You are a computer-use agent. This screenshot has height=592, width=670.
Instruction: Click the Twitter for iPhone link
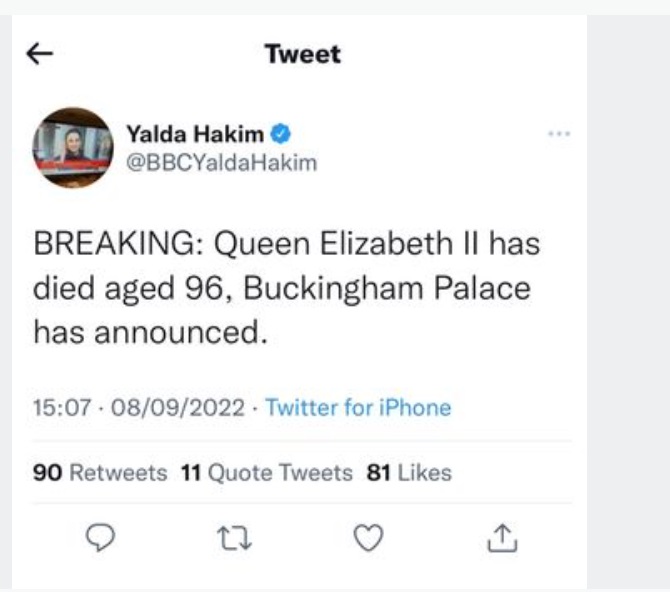pyautogui.click(x=358, y=408)
